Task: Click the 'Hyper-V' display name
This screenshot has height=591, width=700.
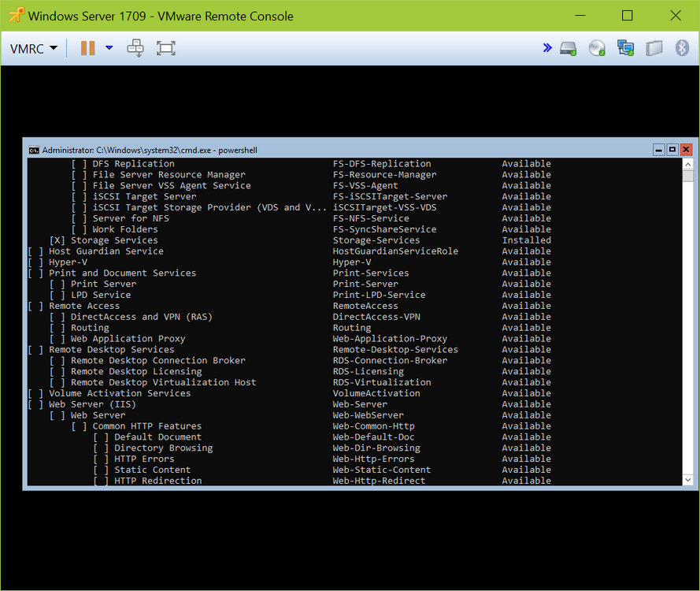Action: coord(68,262)
